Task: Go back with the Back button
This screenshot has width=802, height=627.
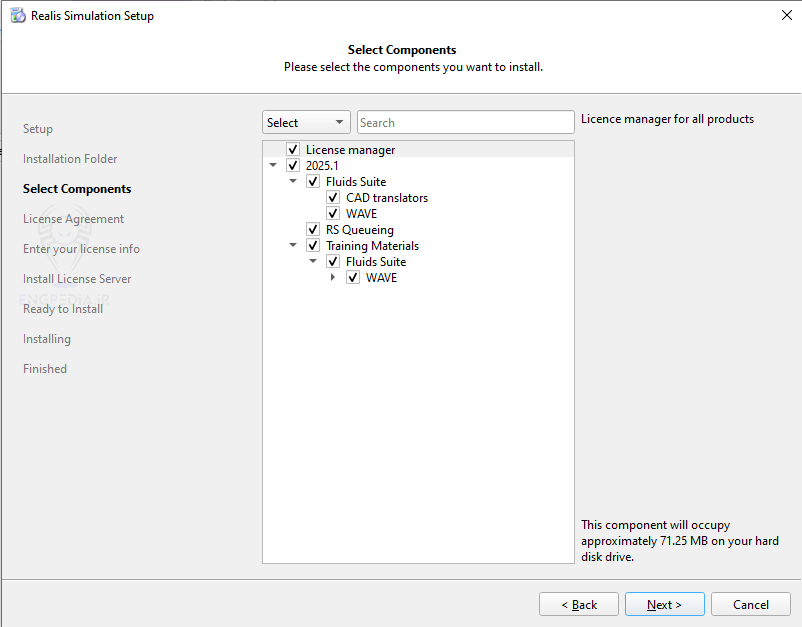Action: [x=578, y=605]
